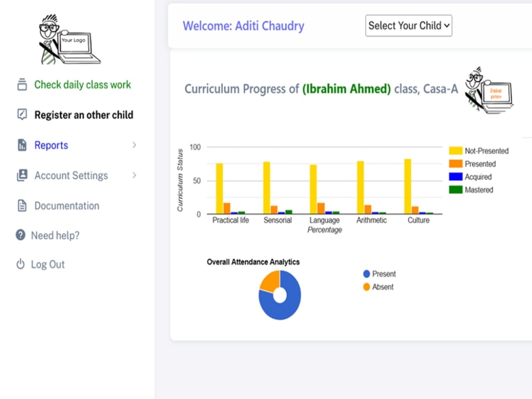Click the daily class work stack icon
Image resolution: width=532 pixels, height=399 pixels.
pos(22,85)
